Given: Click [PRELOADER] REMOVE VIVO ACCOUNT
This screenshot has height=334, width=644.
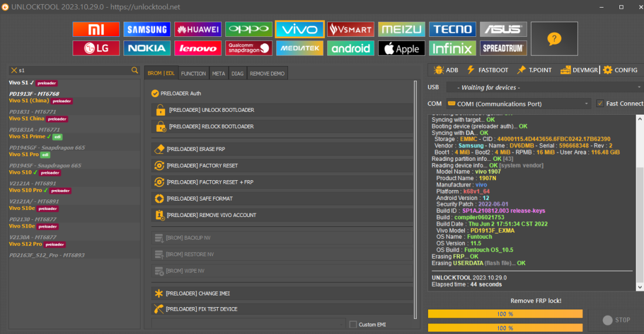Looking at the screenshot, I should tap(282, 215).
